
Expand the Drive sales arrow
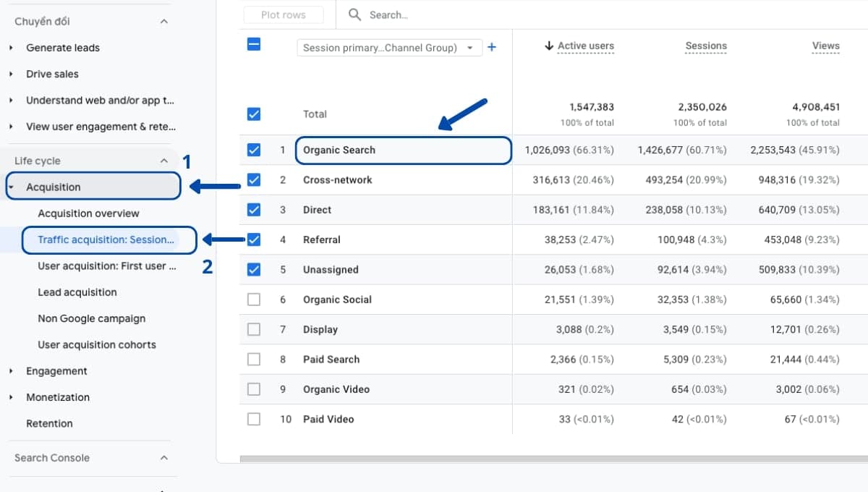pos(11,74)
